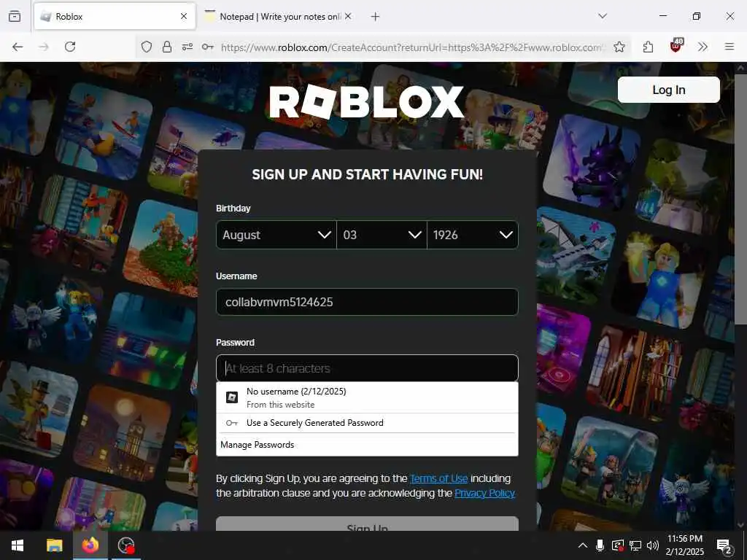
Task: Open the Extensions puzzle icon
Action: click(648, 47)
